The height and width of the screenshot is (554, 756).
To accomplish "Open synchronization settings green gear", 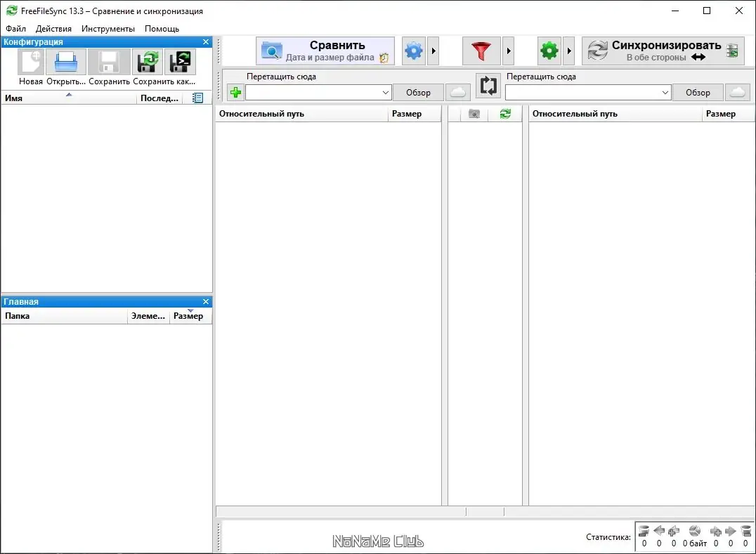I will 549,51.
